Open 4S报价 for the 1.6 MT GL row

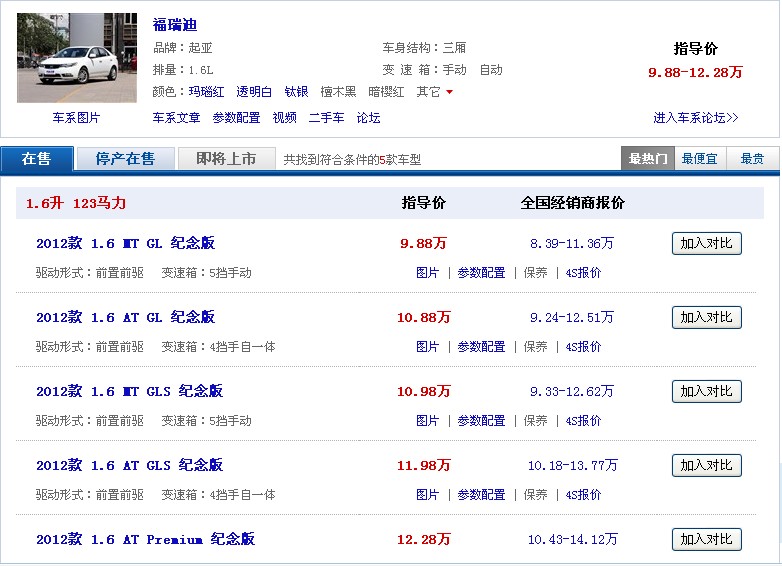click(584, 273)
